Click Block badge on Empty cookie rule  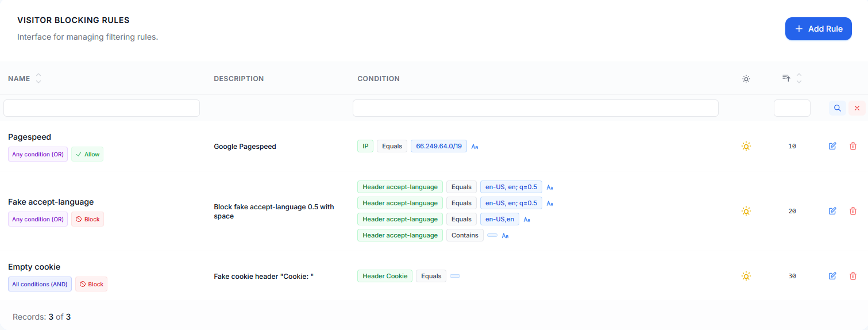[x=91, y=284]
